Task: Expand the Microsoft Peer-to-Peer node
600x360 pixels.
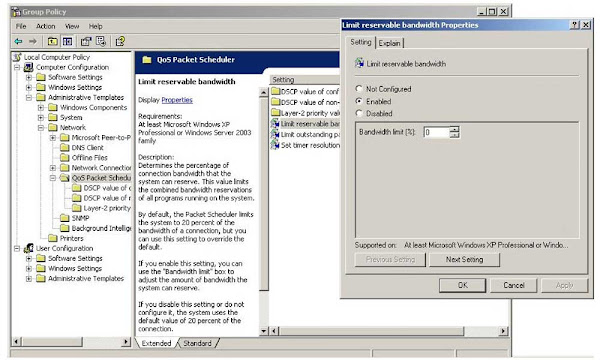Action: click(53, 138)
